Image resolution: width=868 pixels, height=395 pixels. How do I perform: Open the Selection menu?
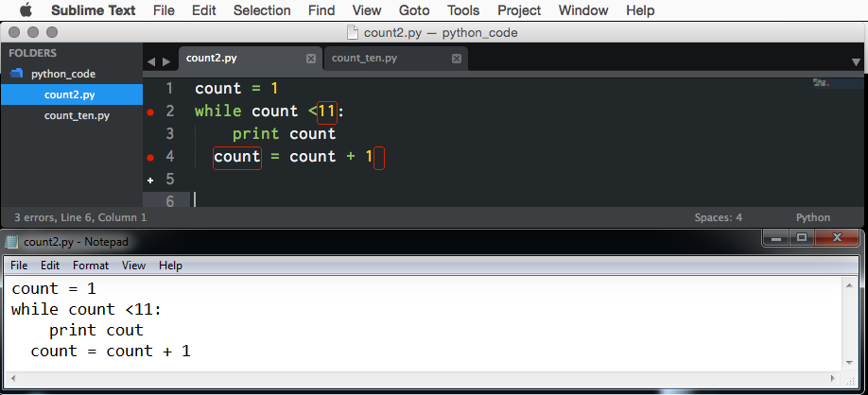(262, 10)
